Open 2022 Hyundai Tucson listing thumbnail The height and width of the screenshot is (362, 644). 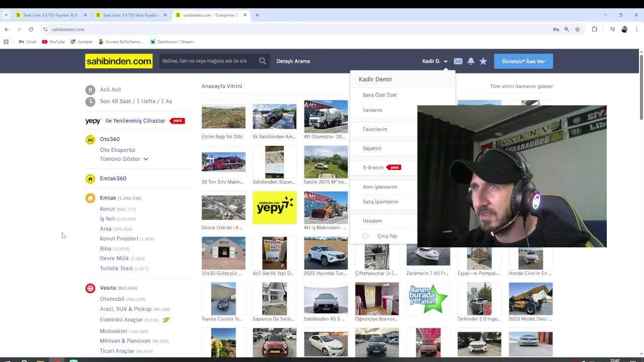(x=326, y=253)
